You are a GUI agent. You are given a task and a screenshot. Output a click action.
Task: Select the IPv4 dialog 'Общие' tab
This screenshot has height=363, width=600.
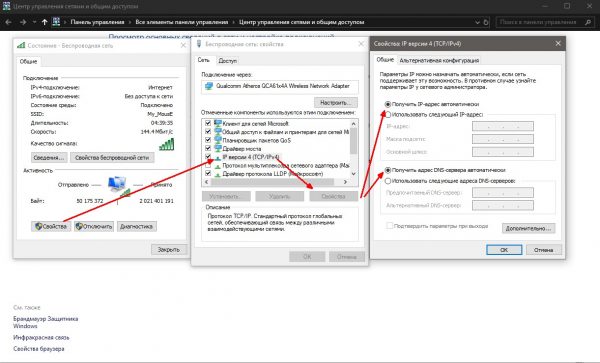coord(385,60)
